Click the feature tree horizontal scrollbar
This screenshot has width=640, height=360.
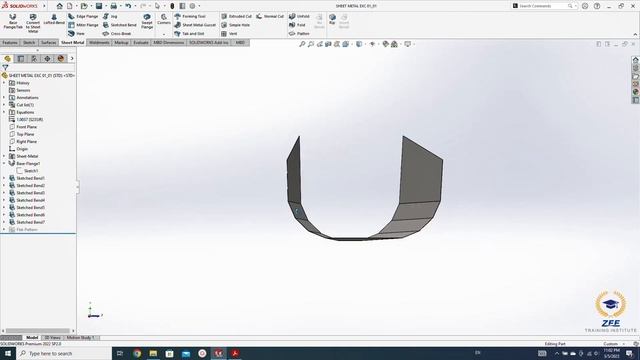coord(38,331)
